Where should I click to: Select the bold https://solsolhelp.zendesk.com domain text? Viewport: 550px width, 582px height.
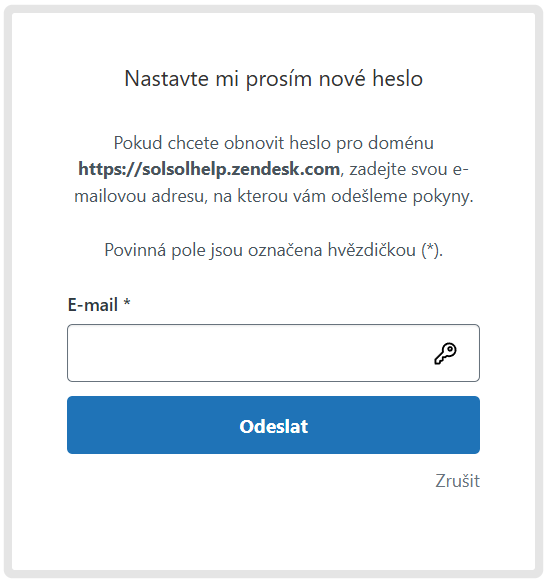pos(209,170)
